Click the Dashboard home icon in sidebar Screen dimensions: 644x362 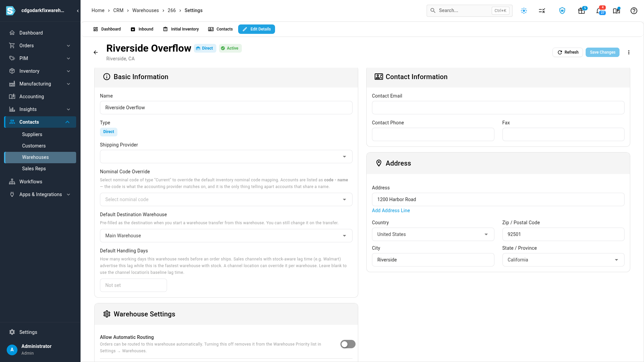pos(12,33)
